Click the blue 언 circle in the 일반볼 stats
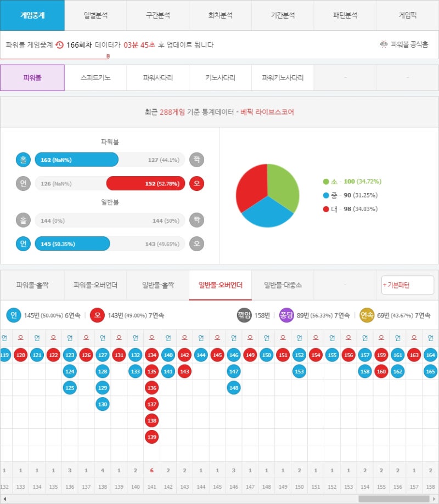The width and height of the screenshot is (439, 504). (23, 243)
